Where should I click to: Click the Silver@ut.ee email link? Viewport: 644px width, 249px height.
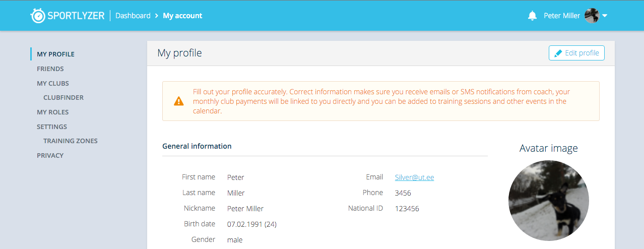(414, 177)
